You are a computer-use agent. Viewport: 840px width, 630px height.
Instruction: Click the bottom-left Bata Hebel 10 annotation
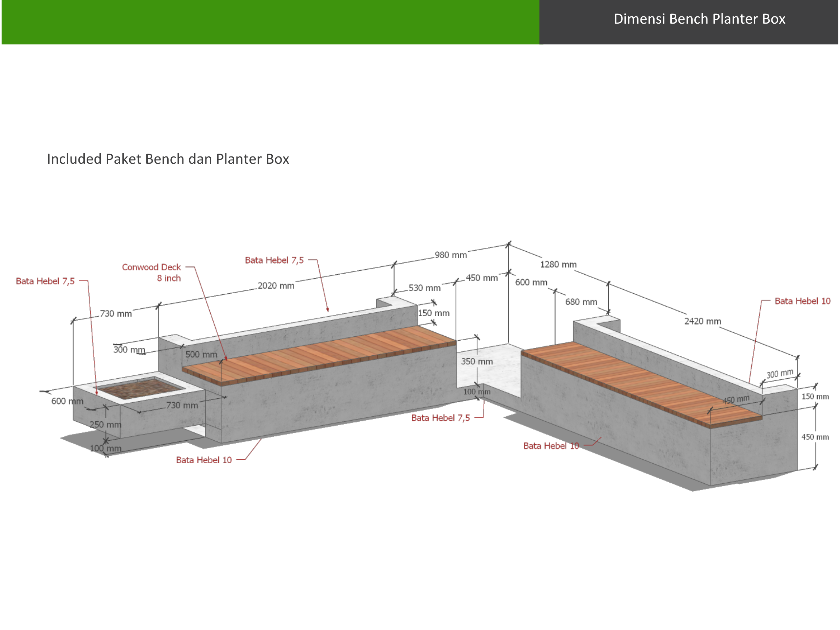point(203,460)
